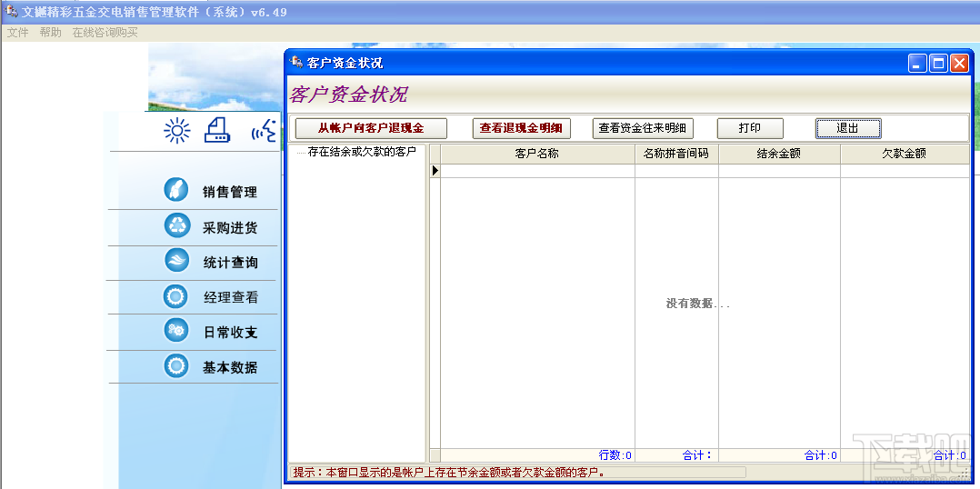The width and height of the screenshot is (980, 489).
Task: Click the empty first 客户名称 cell
Action: pyautogui.click(x=538, y=171)
